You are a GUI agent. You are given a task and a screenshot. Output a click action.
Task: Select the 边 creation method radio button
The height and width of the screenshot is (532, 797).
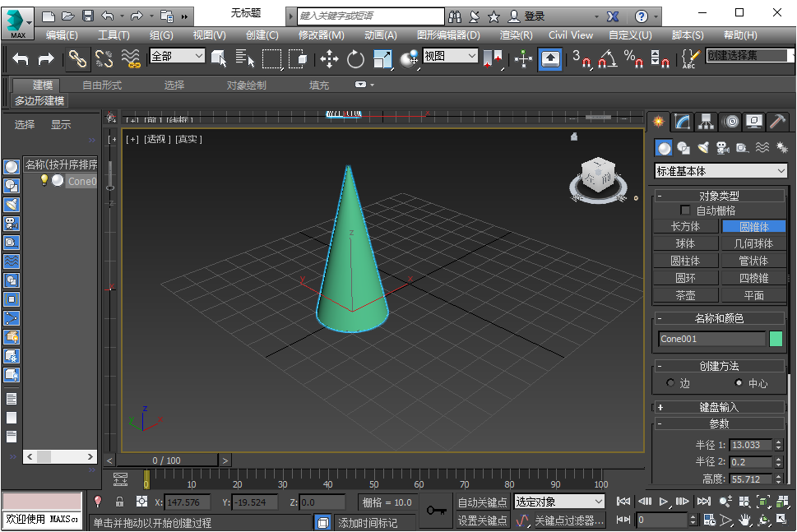click(671, 383)
